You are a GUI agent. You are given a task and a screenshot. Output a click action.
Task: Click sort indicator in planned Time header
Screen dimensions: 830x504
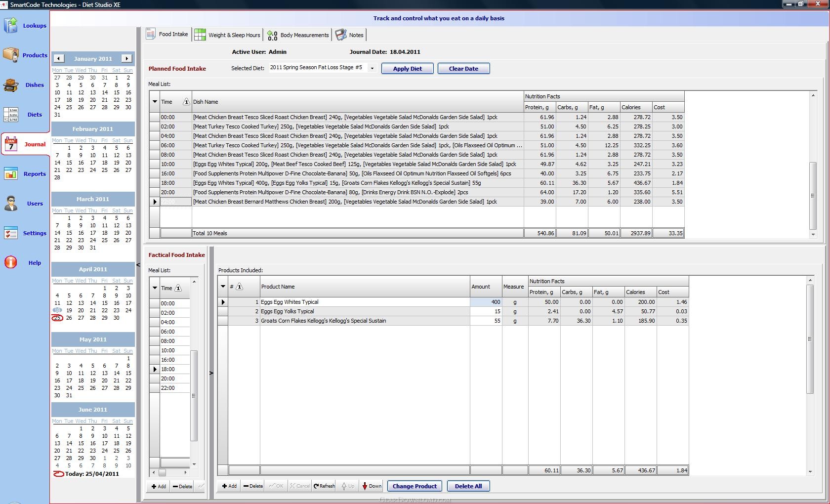point(186,102)
